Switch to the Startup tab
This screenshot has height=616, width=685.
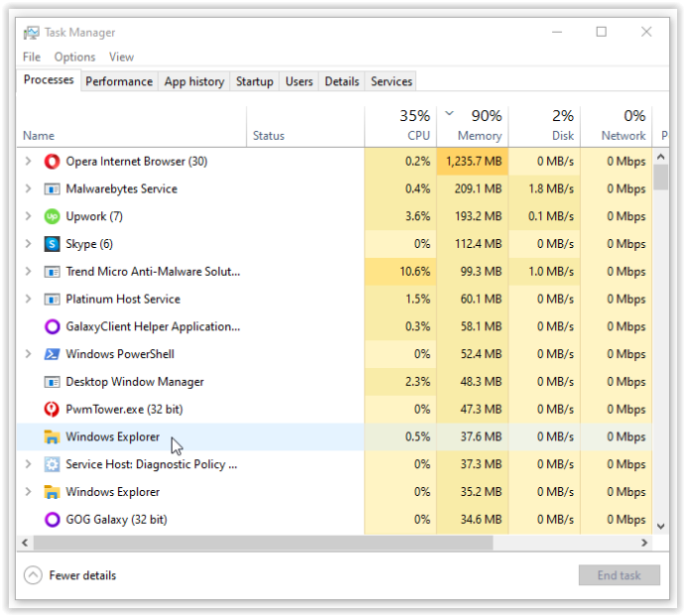[x=255, y=81]
